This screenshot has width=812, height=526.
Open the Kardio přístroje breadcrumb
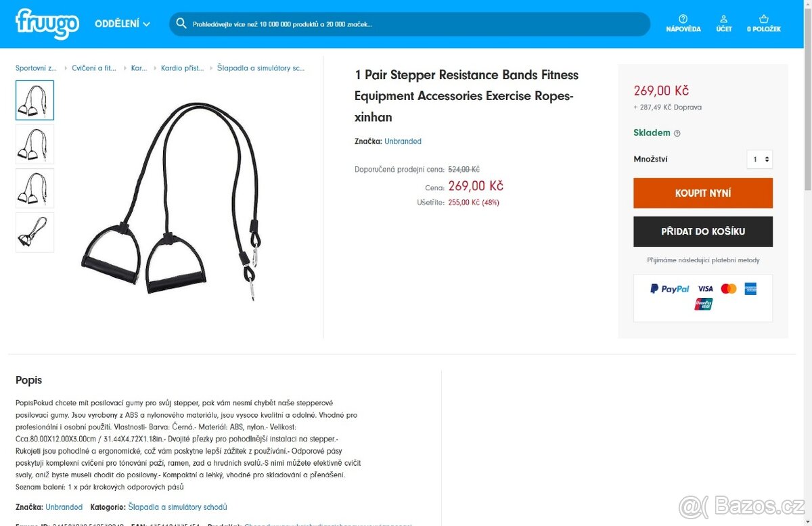(182, 68)
